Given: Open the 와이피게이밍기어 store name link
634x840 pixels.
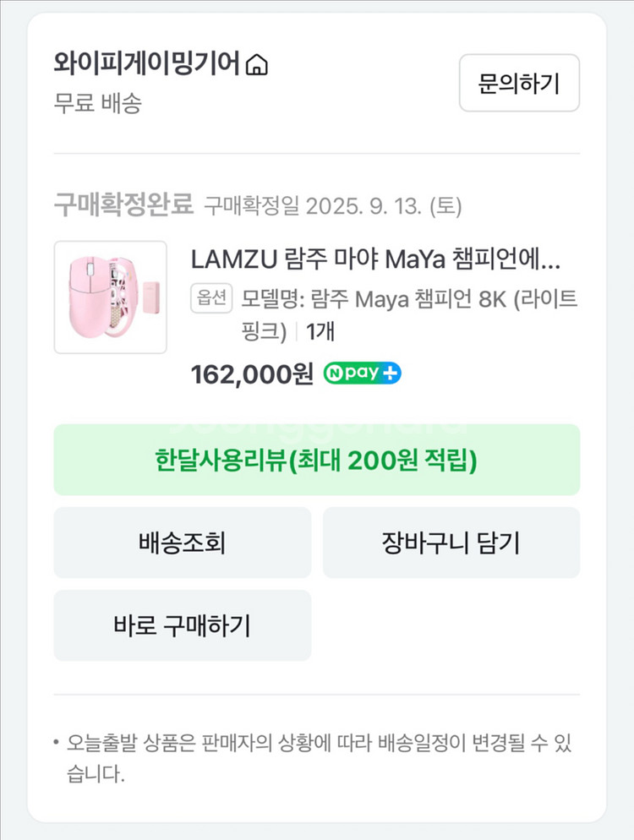Looking at the screenshot, I should pos(147,64).
